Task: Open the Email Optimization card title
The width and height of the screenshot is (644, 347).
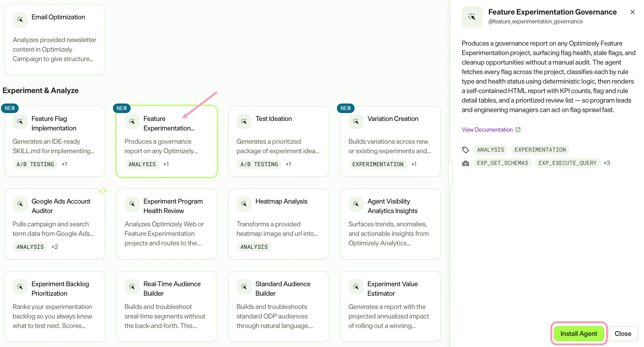Action: (x=58, y=17)
